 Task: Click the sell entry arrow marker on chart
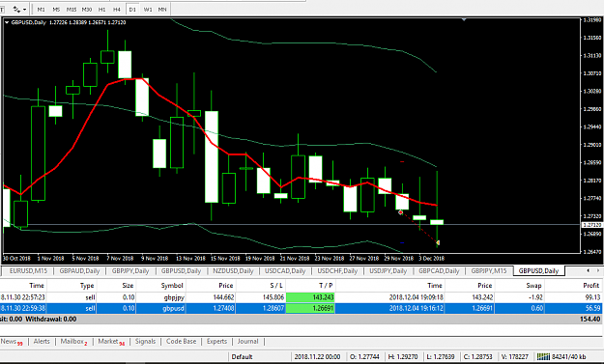pyautogui.click(x=401, y=212)
